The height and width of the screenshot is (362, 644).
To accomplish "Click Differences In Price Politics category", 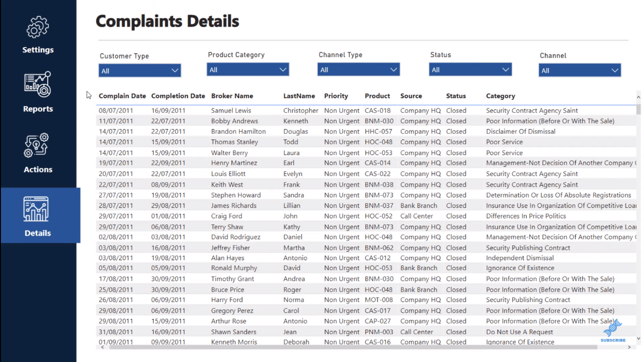I will click(x=526, y=216).
